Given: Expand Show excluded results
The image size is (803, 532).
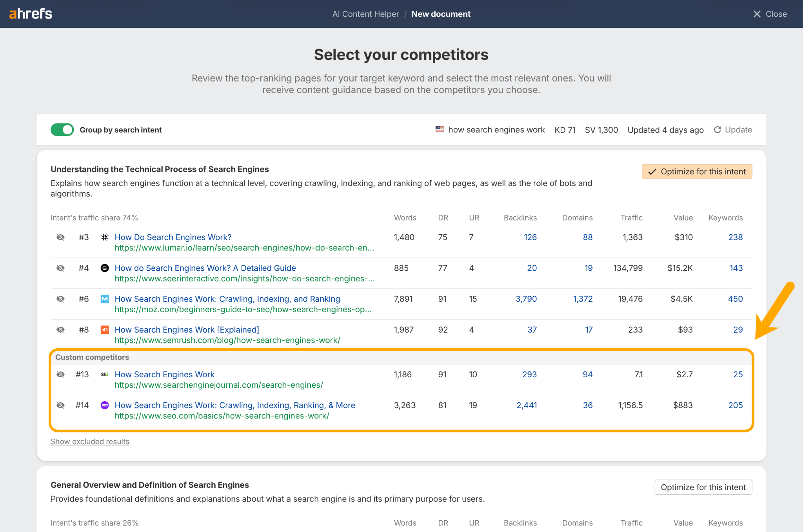Looking at the screenshot, I should (89, 442).
